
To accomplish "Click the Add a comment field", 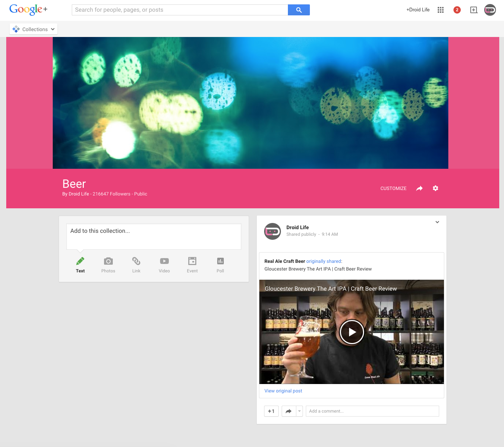I will (x=372, y=411).
